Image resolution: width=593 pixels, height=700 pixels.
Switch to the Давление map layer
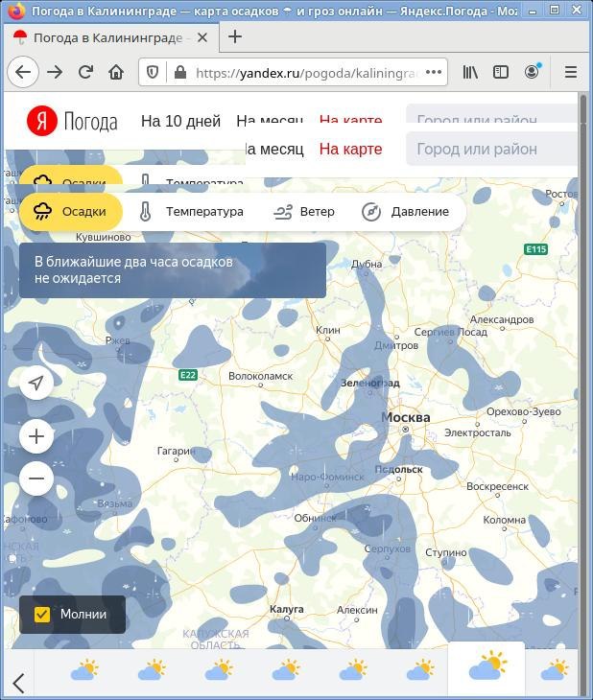[405, 211]
